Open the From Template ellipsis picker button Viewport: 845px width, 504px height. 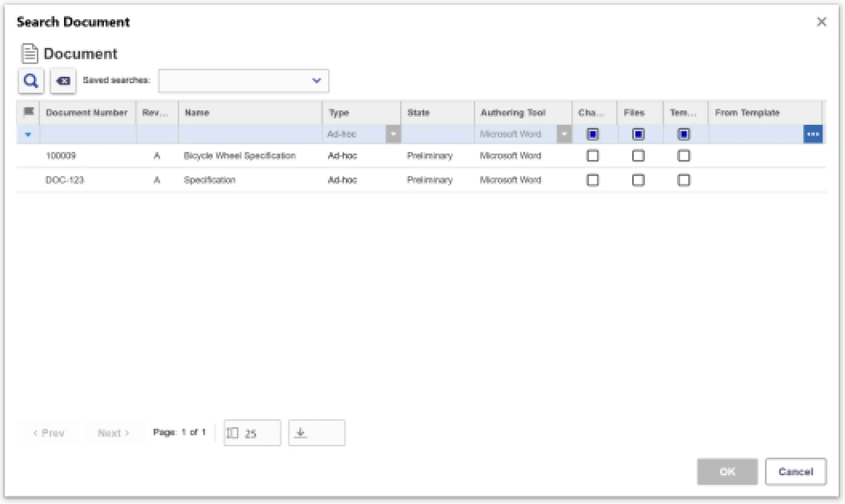pos(813,134)
